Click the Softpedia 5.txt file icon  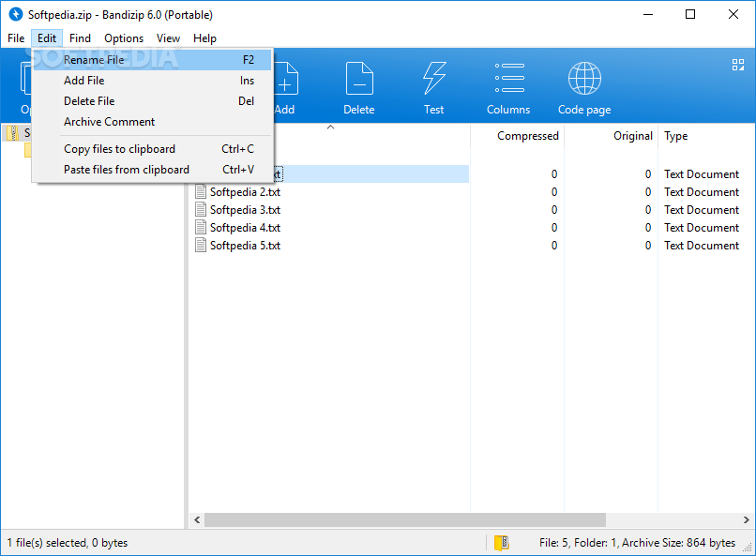click(x=201, y=246)
